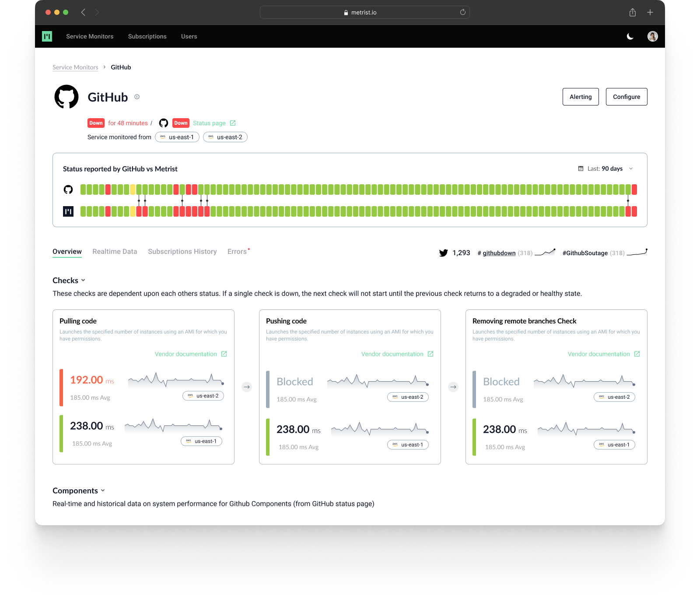Screen dimensions: 700x604
Task: Click arrow between Pulling and Pushing code
Action: [x=247, y=387]
